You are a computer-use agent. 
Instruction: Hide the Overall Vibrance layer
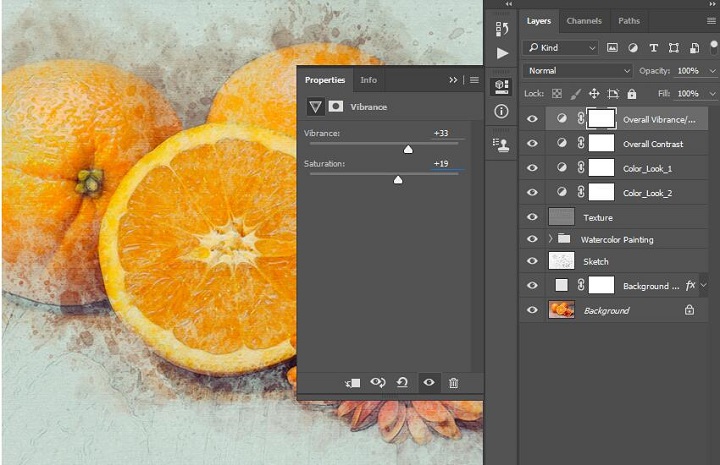[x=532, y=119]
